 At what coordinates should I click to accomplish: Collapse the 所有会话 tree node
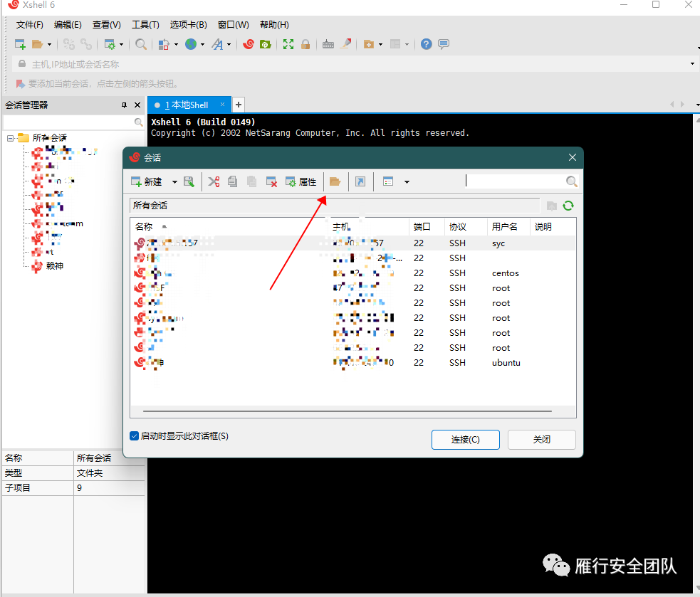tap(10, 138)
